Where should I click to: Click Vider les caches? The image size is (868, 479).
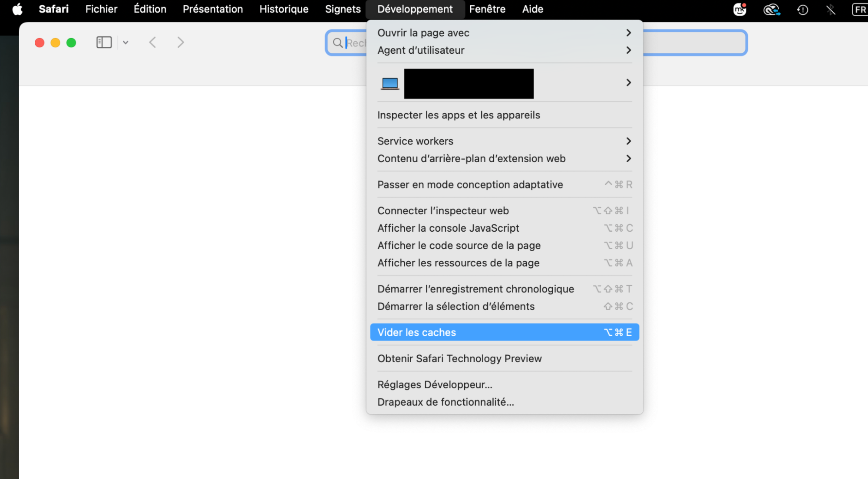click(505, 332)
